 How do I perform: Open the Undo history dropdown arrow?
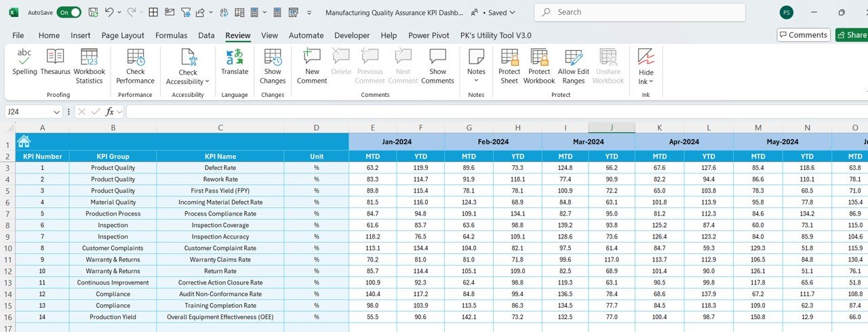point(119,12)
